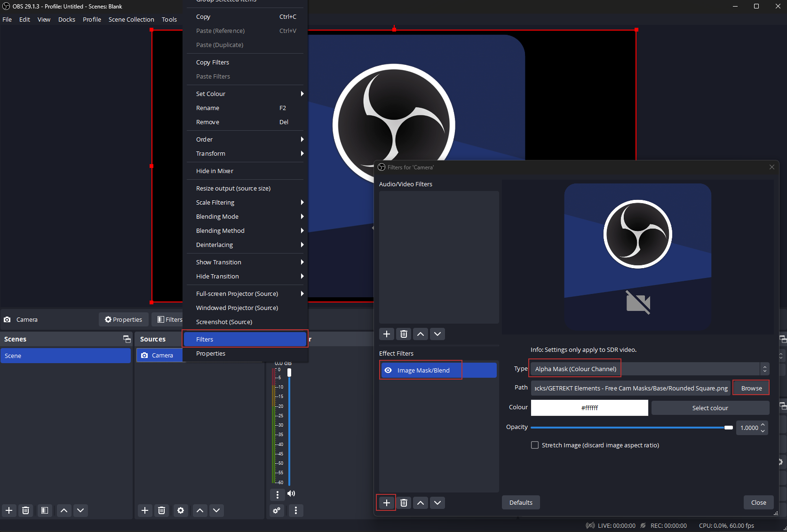787x532 pixels.
Task: Click Close button in filters dialog
Action: click(x=758, y=502)
